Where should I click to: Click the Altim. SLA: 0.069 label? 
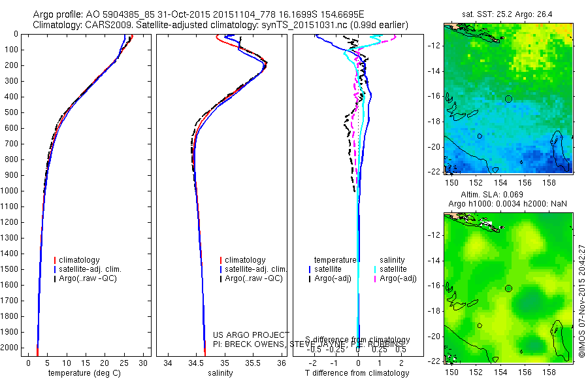tap(491, 194)
